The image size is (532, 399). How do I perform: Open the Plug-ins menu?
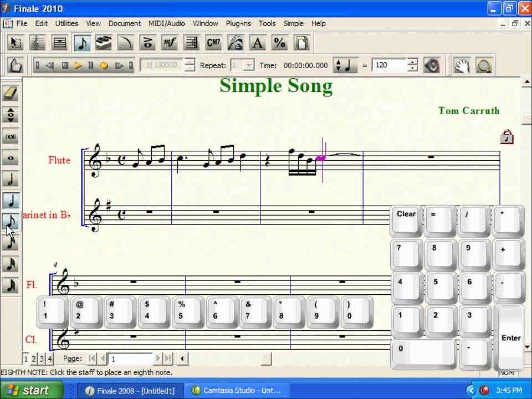coord(238,23)
